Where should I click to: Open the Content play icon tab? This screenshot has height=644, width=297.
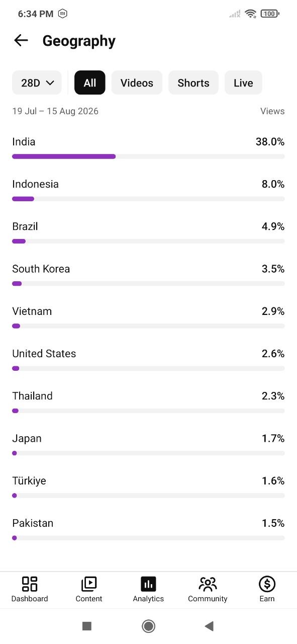click(x=89, y=584)
